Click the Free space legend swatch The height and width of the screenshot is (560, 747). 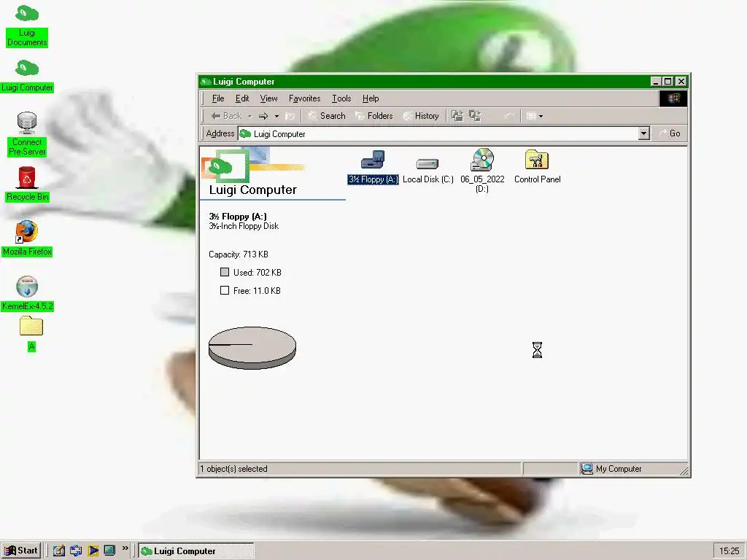pyautogui.click(x=225, y=290)
